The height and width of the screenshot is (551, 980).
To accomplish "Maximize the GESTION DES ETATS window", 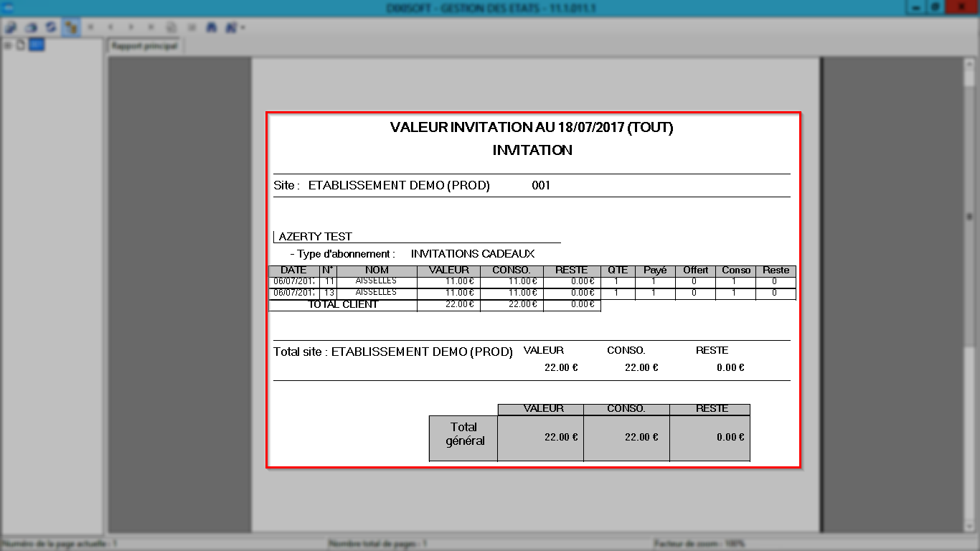I will pos(936,7).
